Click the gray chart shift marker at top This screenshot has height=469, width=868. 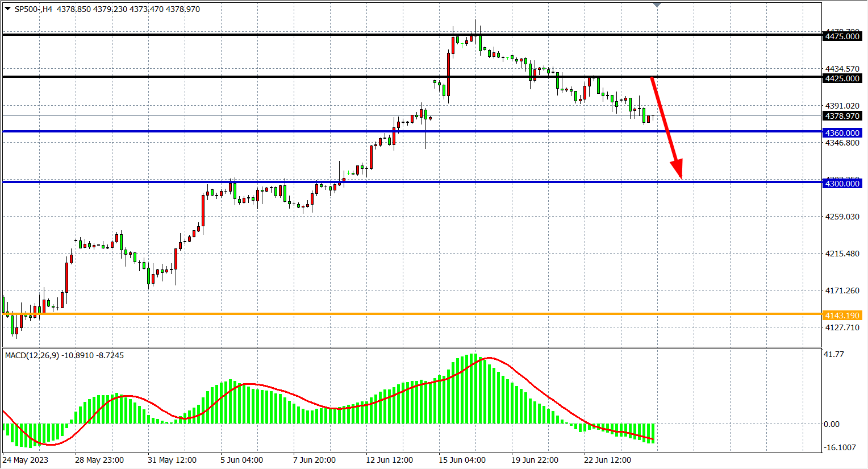point(657,5)
